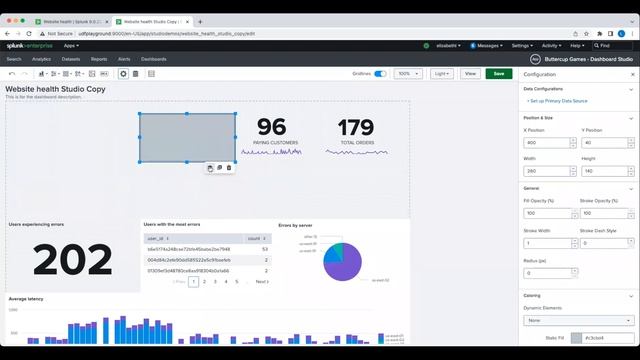Collapse the Position & Size section
The height and width of the screenshot is (360, 640).
click(x=631, y=118)
